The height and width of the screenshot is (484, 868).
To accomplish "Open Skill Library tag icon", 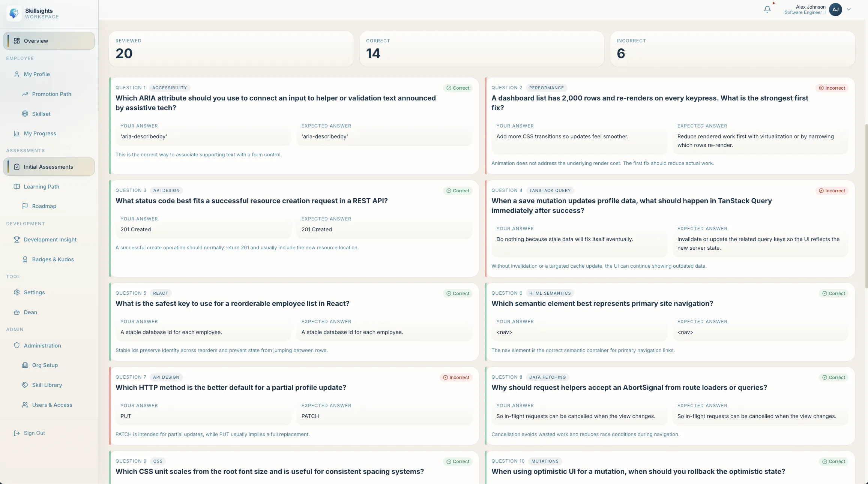I will [25, 385].
